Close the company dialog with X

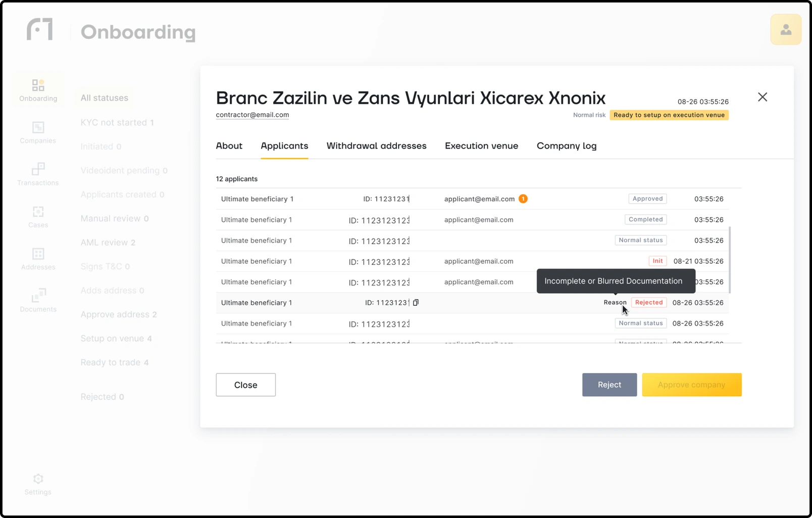click(x=763, y=97)
